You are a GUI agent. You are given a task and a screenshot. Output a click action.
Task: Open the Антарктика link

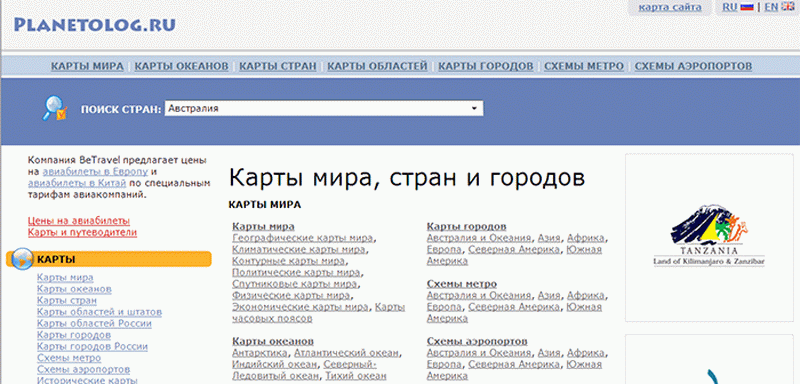click(x=260, y=353)
